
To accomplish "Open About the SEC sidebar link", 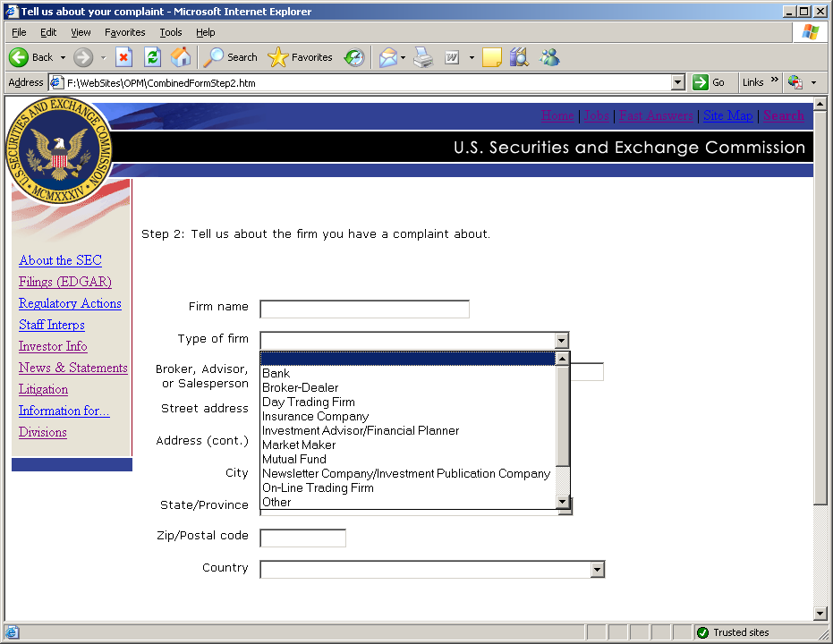I will click(x=60, y=260).
